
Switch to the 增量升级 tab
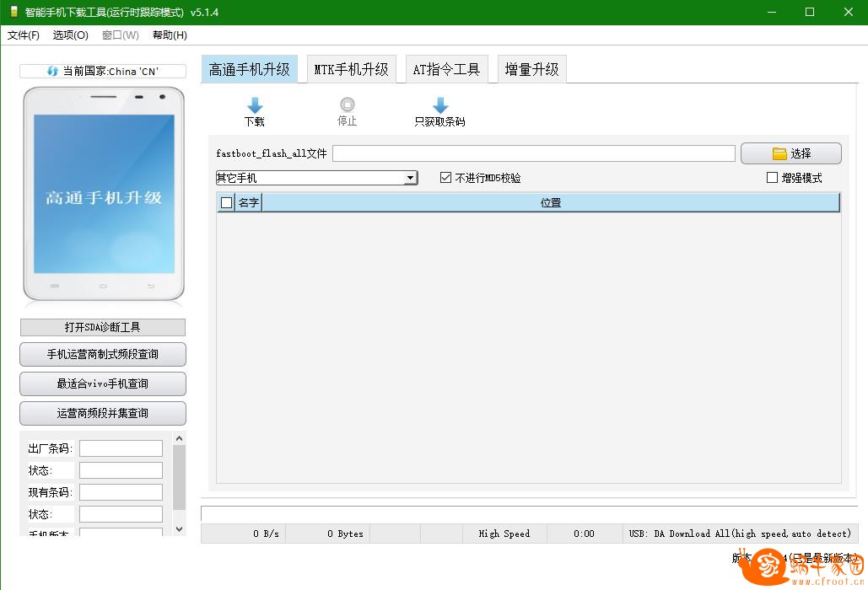[531, 69]
